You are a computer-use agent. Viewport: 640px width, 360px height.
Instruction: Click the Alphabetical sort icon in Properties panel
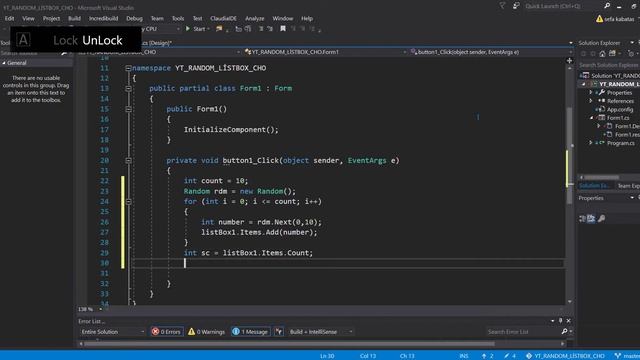point(591,219)
